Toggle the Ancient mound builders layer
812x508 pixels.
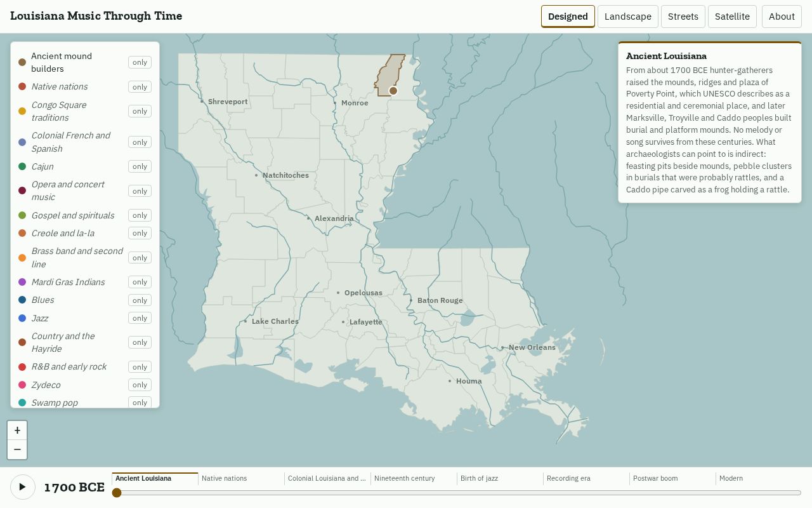coord(71,62)
